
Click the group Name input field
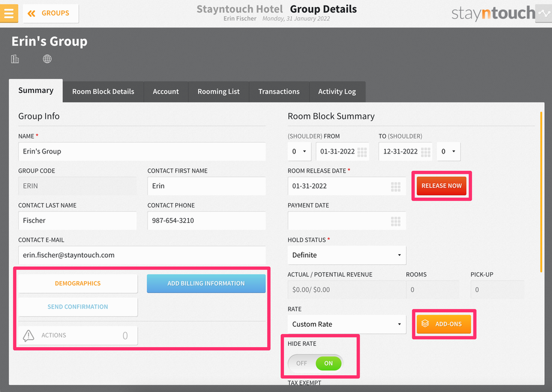[142, 152]
